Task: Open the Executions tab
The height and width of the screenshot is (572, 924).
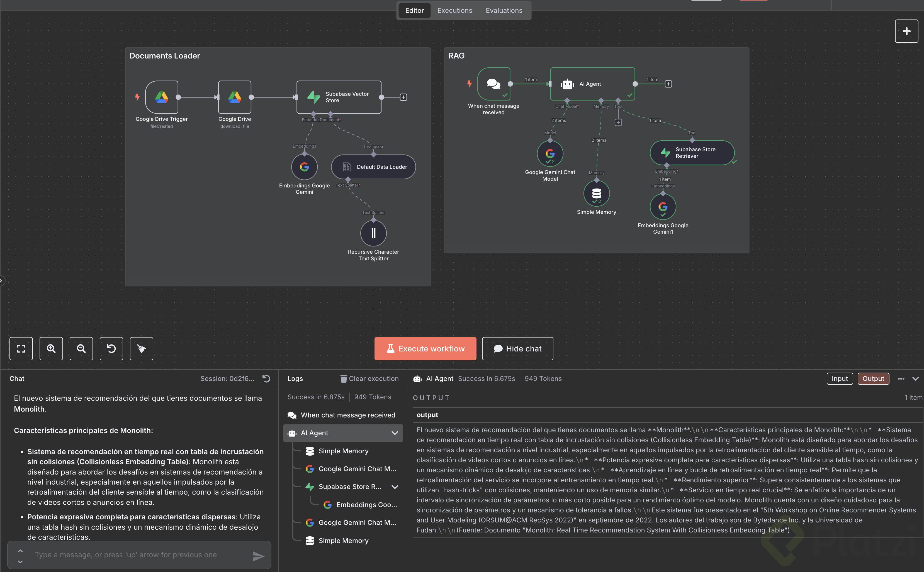Action: click(x=455, y=11)
